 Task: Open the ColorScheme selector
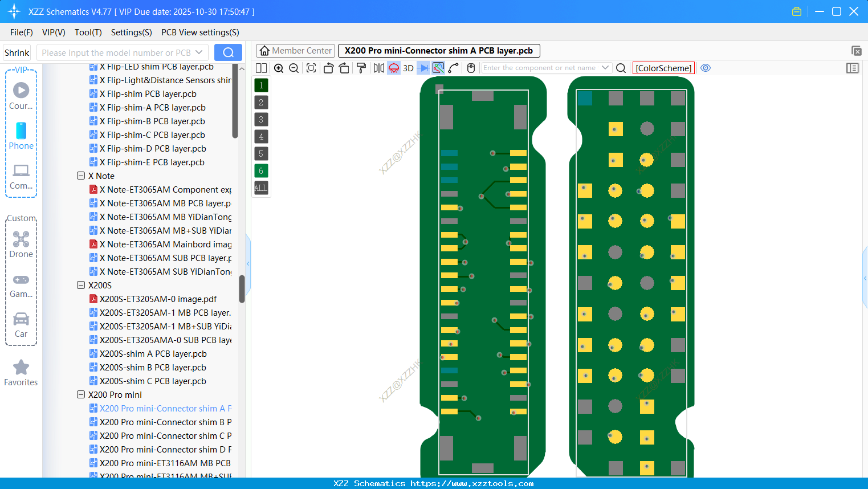(x=663, y=68)
